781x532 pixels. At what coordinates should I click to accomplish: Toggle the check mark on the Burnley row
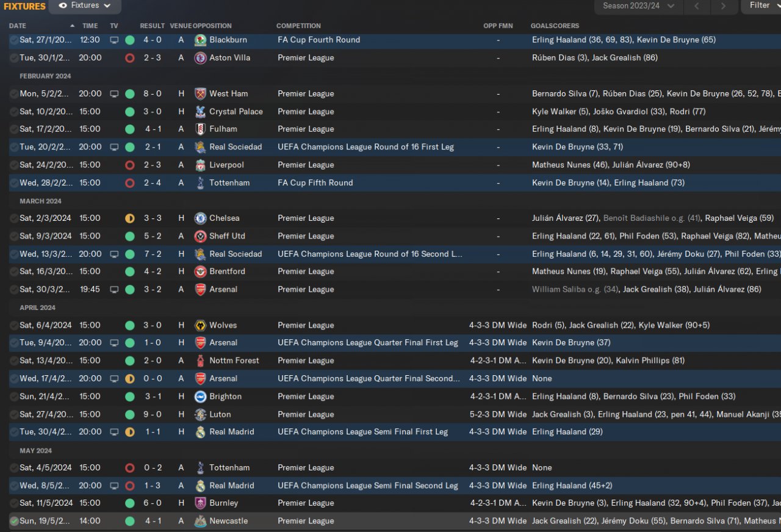[x=14, y=503]
